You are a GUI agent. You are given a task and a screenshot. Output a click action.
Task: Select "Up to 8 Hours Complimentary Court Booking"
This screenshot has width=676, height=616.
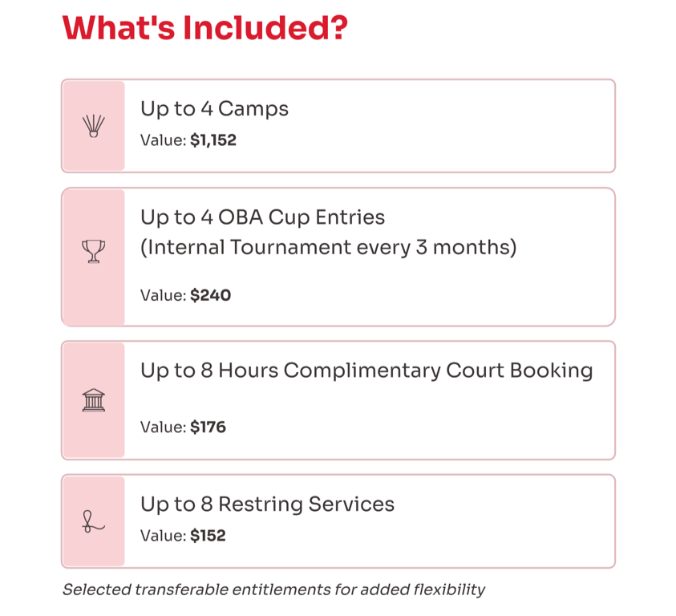366,371
